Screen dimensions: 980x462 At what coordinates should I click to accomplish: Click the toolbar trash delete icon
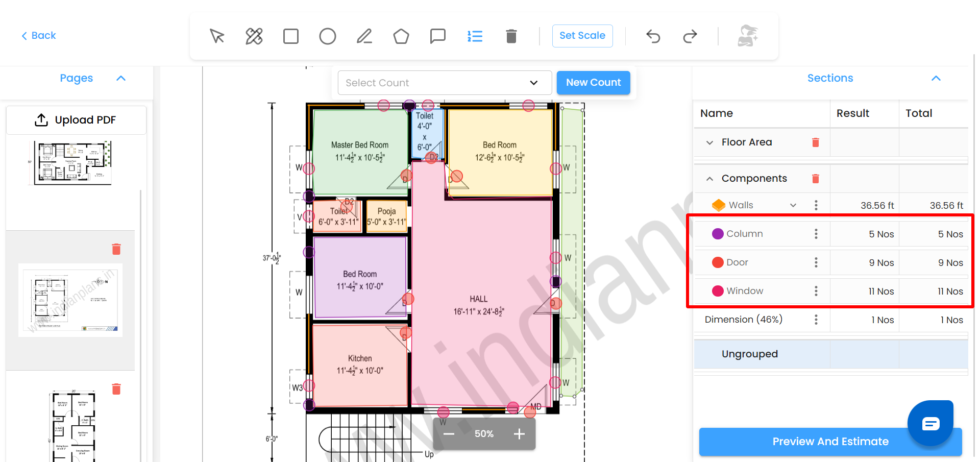pyautogui.click(x=511, y=36)
